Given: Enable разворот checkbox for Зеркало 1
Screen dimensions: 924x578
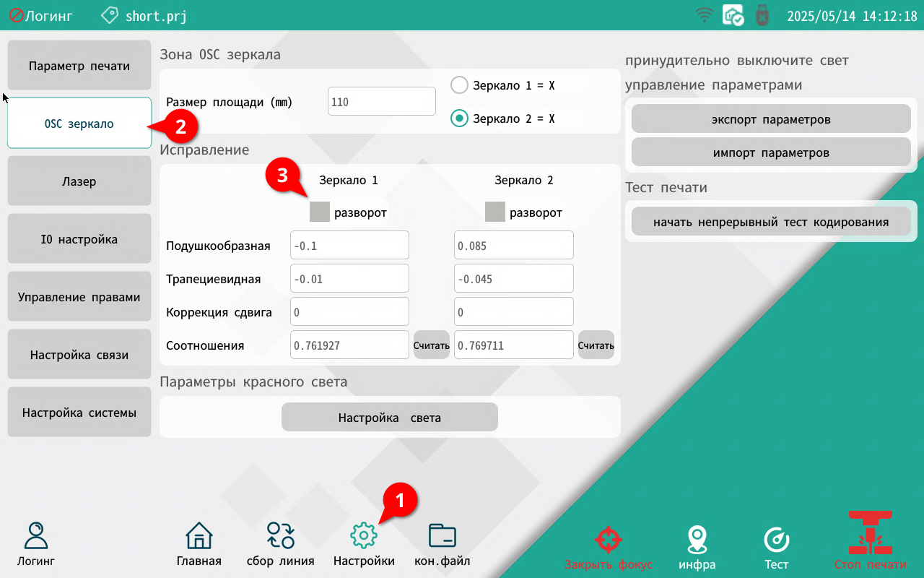Looking at the screenshot, I should click(320, 212).
